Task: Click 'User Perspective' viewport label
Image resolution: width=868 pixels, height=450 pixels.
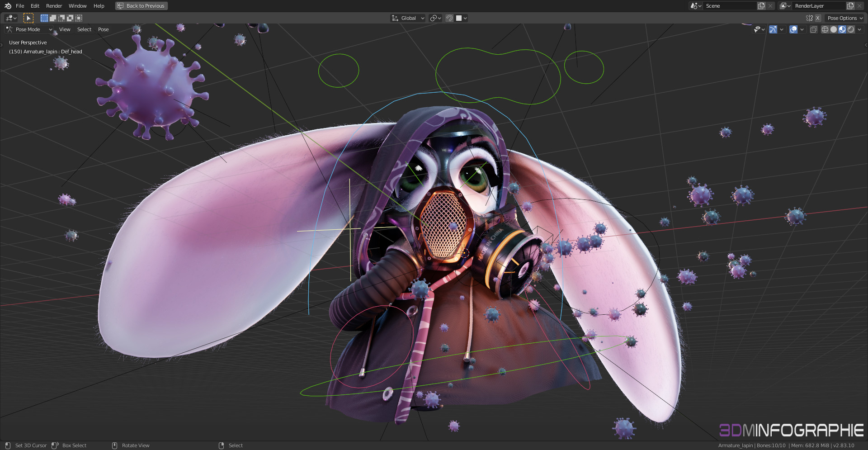Action: click(x=28, y=43)
